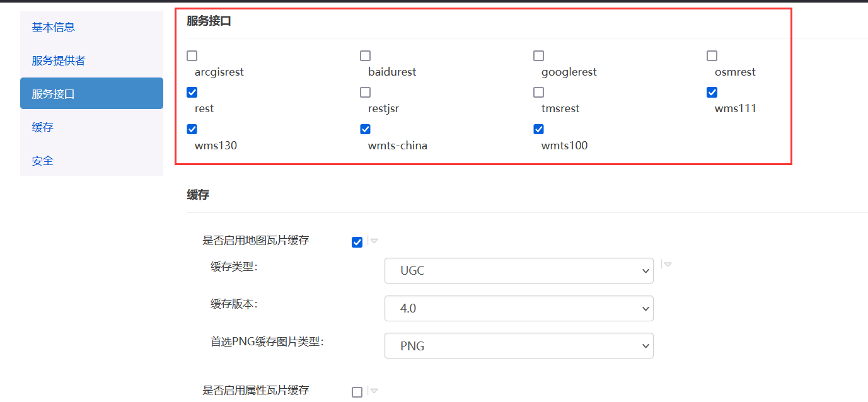868x402 pixels.
Task: Uncheck the wms111 interface checkbox
Action: 712,93
